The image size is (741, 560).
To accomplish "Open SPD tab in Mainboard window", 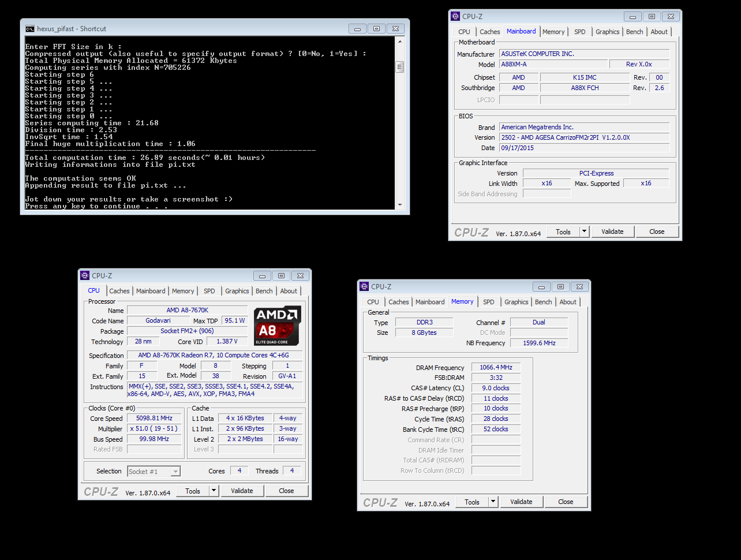I will (580, 32).
